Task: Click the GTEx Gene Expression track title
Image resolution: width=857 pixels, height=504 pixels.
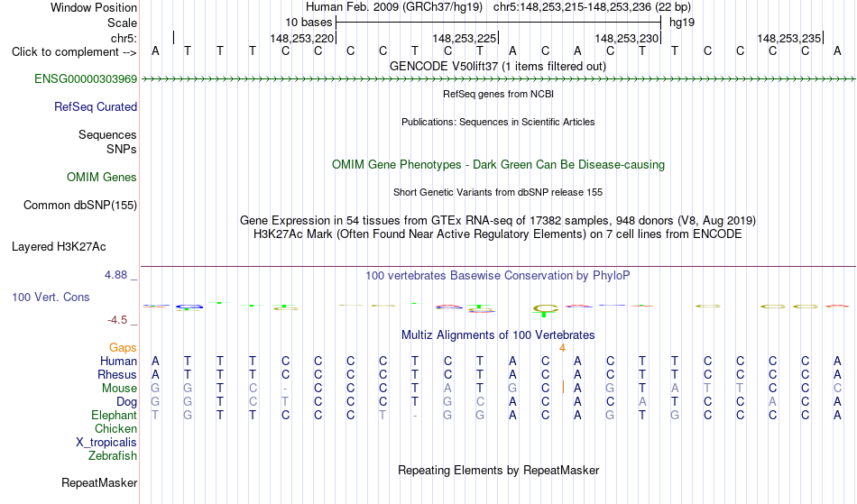Action: 498,221
